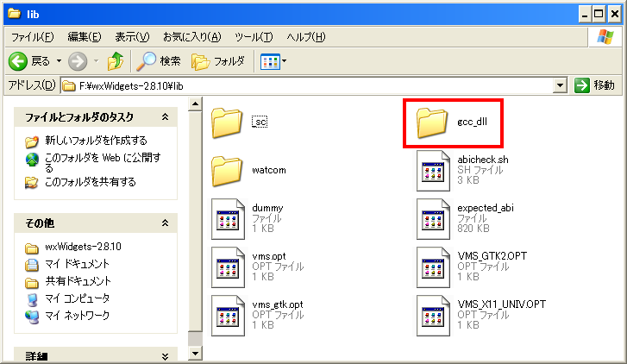This screenshot has width=627, height=364.
Task: Open the 検索 search magnifier
Action: [x=159, y=61]
